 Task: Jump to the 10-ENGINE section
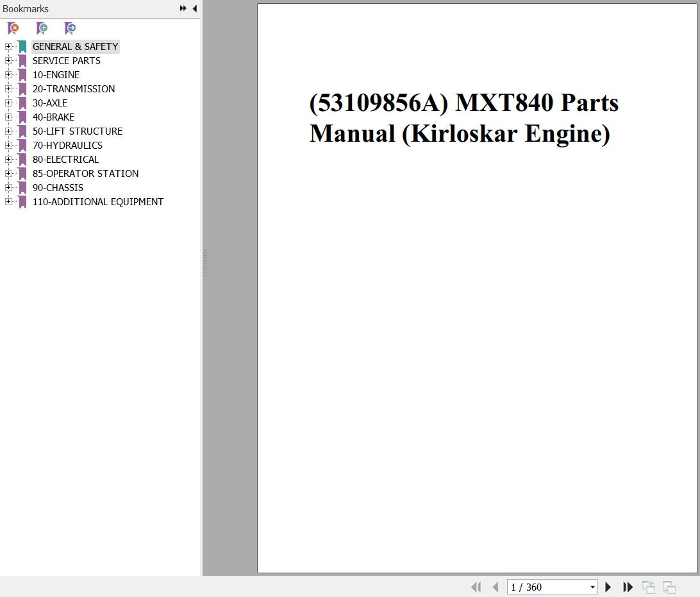(x=56, y=74)
